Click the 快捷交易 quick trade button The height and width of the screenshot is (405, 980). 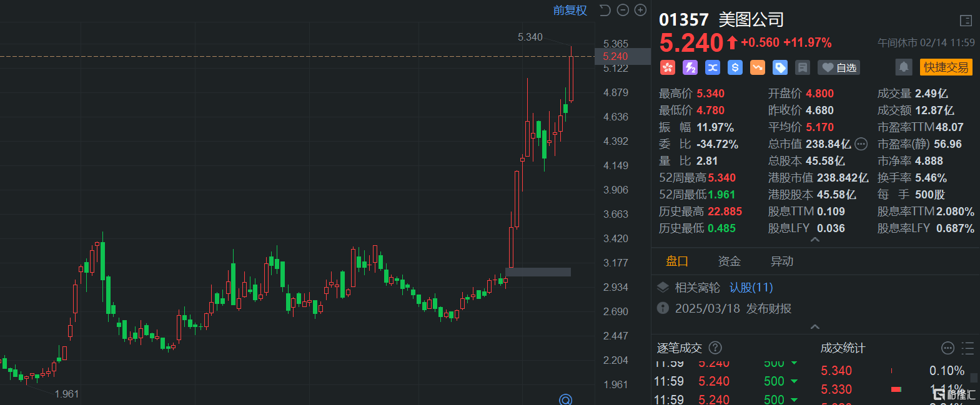coord(946,67)
